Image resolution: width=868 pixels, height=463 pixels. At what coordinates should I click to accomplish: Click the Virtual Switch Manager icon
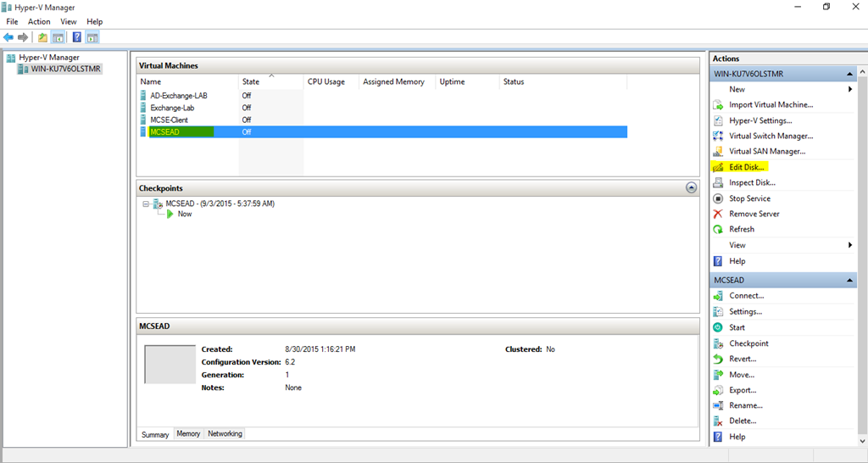click(x=718, y=136)
